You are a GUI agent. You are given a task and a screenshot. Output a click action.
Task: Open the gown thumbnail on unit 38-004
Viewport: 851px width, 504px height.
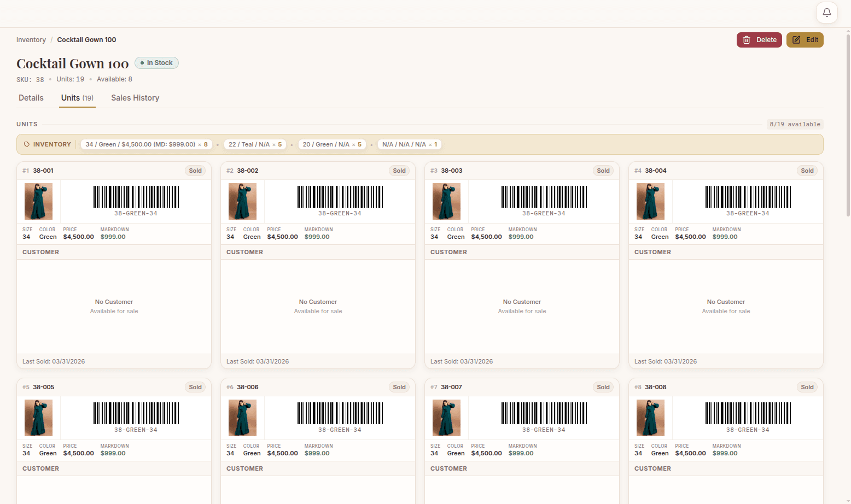click(x=650, y=201)
